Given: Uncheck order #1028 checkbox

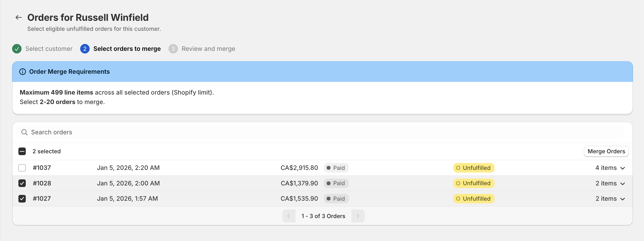Looking at the screenshot, I should click(x=22, y=183).
